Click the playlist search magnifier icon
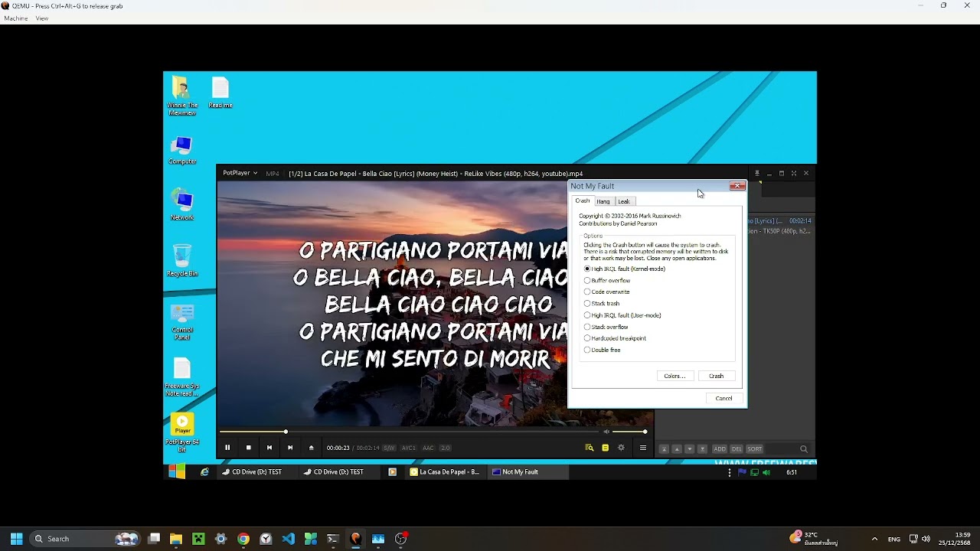980x551 pixels. click(803, 449)
